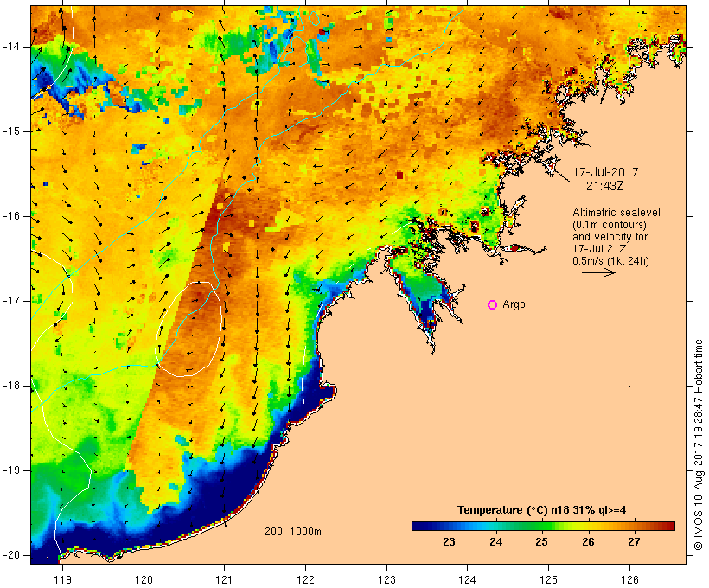Click the 'Temperature (°C) n18 31% ql>=4' title
Viewport: 709px width, 588px height.
(x=542, y=510)
